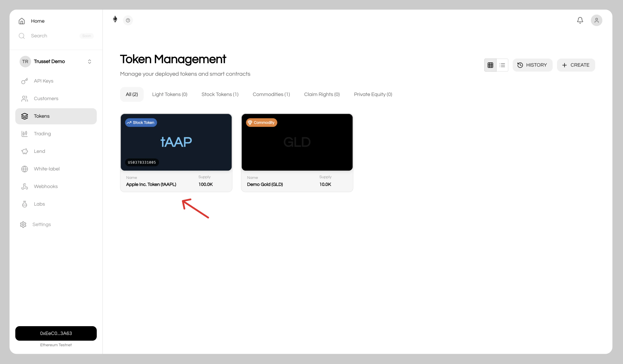Open the HISTORY view
This screenshot has height=364, width=623.
click(x=532, y=65)
